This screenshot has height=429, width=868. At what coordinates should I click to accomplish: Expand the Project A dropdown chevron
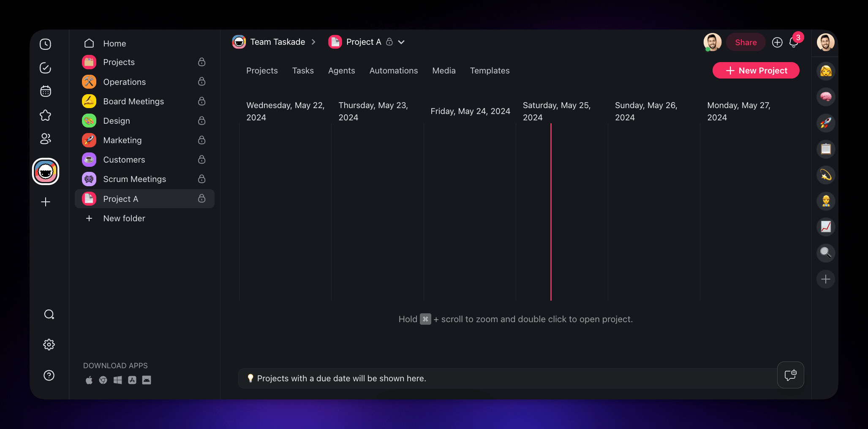tap(401, 42)
